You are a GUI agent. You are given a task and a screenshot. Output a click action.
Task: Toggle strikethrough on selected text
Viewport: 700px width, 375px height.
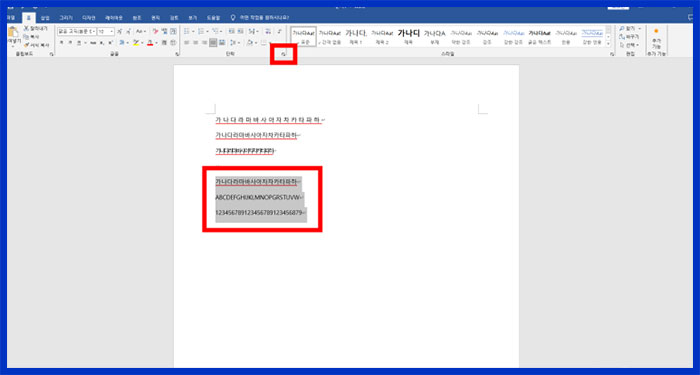[x=93, y=42]
